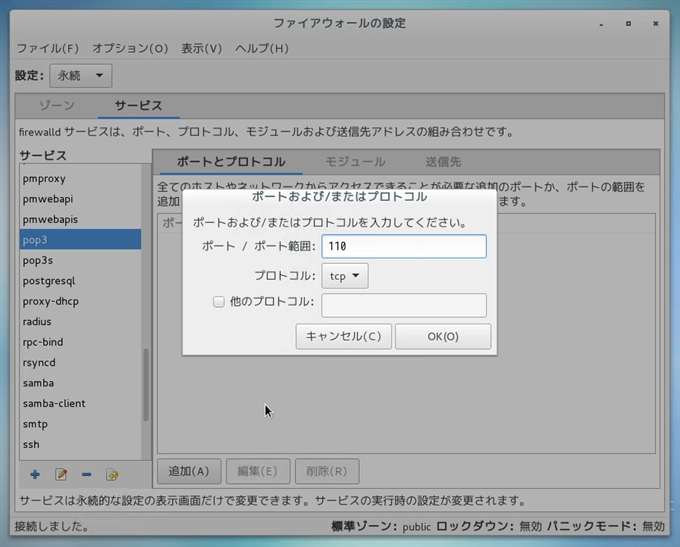This screenshot has height=547, width=680.
Task: Open the オプション(O) menu
Action: click(130, 48)
